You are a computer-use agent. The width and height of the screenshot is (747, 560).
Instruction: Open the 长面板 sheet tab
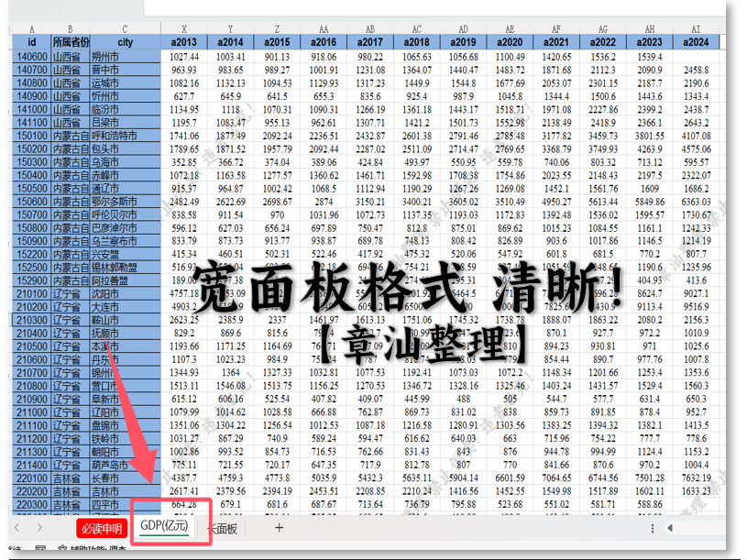[224, 528]
